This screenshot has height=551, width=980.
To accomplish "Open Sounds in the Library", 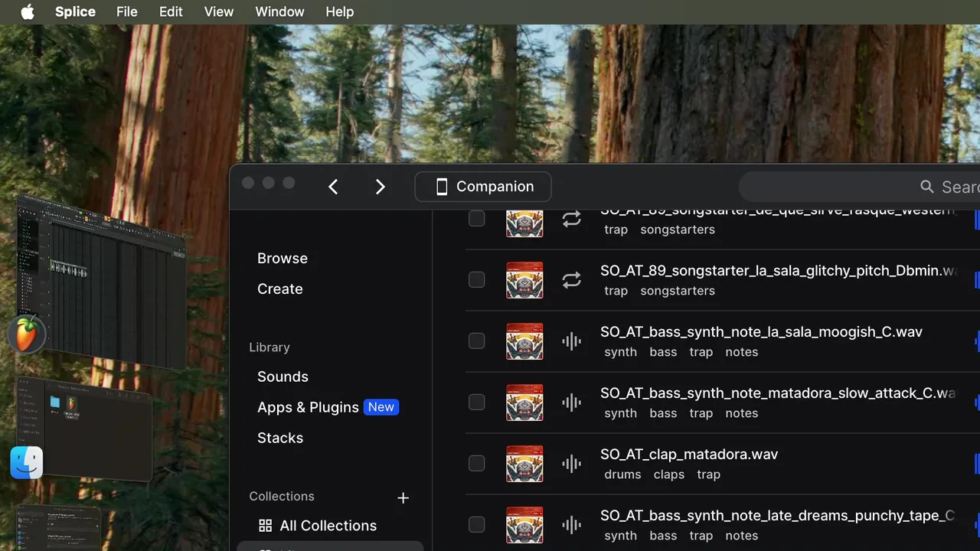I will [283, 377].
